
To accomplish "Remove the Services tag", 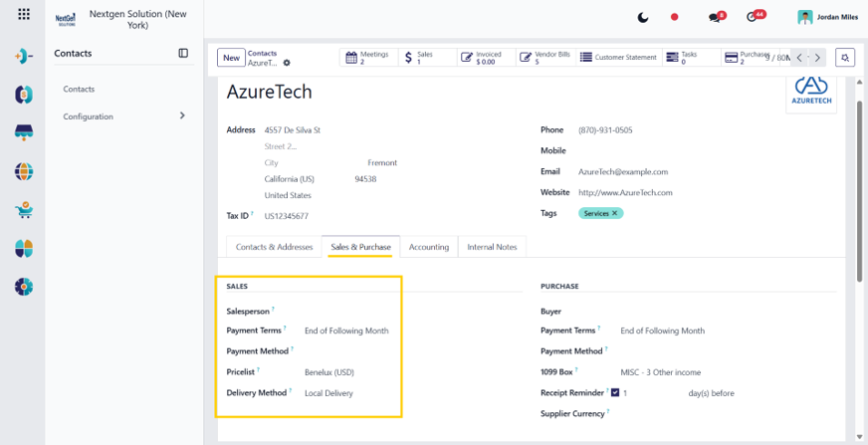I will [x=614, y=214].
